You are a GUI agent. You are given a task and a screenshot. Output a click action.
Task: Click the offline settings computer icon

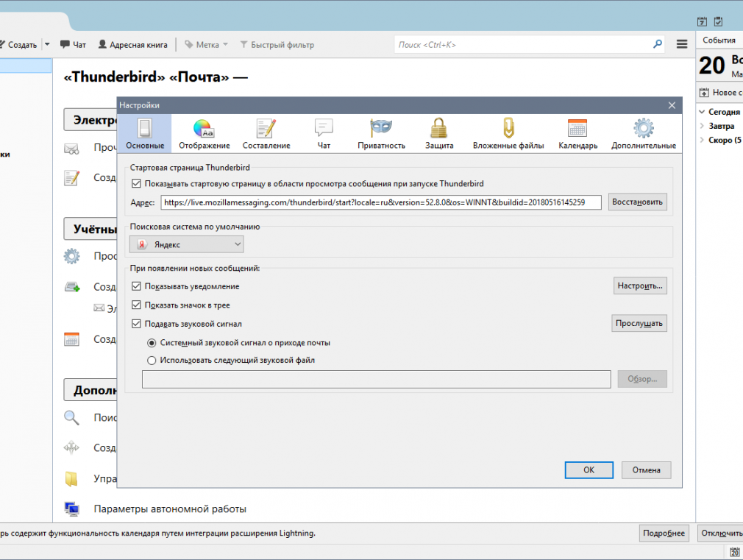coord(71,508)
